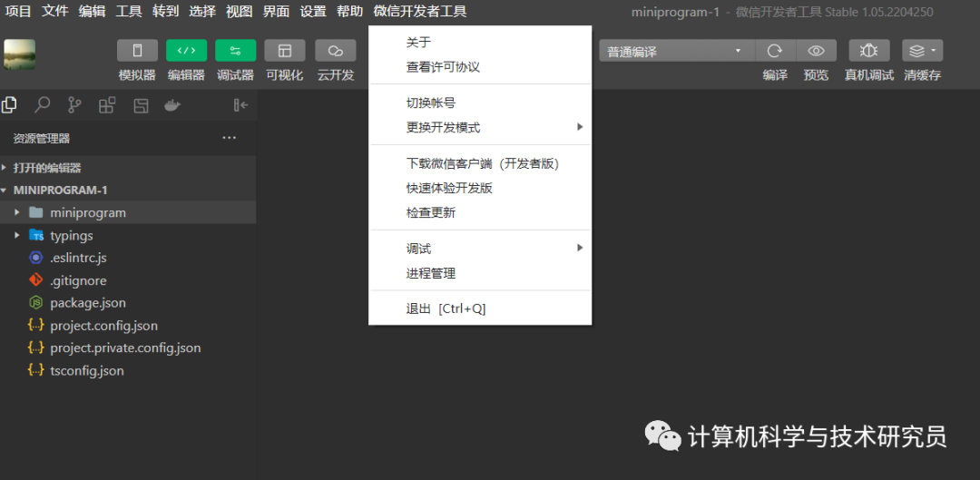Image resolution: width=980 pixels, height=480 pixels.
Task: Start Real Device Debugging (真机调试) bug icon
Action: (869, 51)
